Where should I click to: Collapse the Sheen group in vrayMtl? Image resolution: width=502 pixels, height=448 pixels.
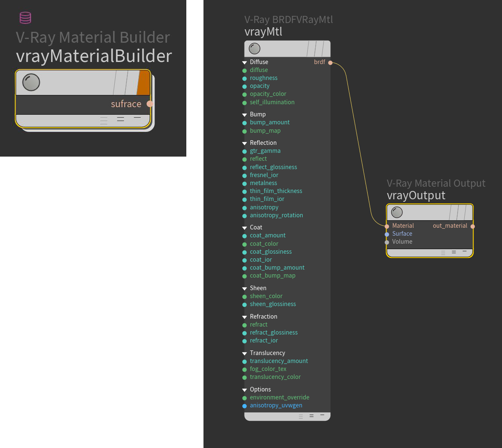pyautogui.click(x=245, y=288)
